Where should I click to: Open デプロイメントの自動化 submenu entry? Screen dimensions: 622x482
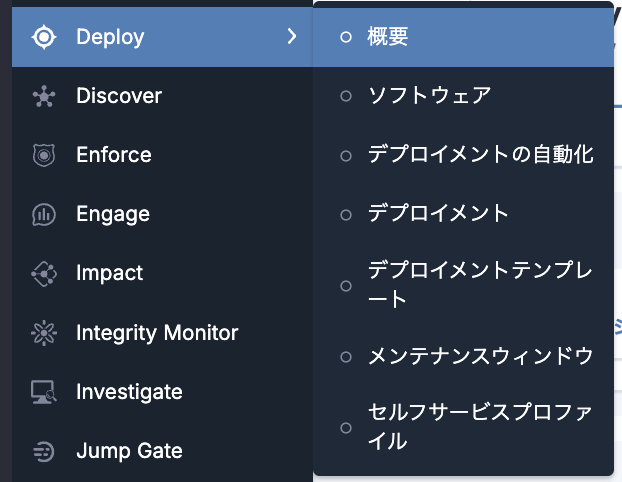[480, 155]
